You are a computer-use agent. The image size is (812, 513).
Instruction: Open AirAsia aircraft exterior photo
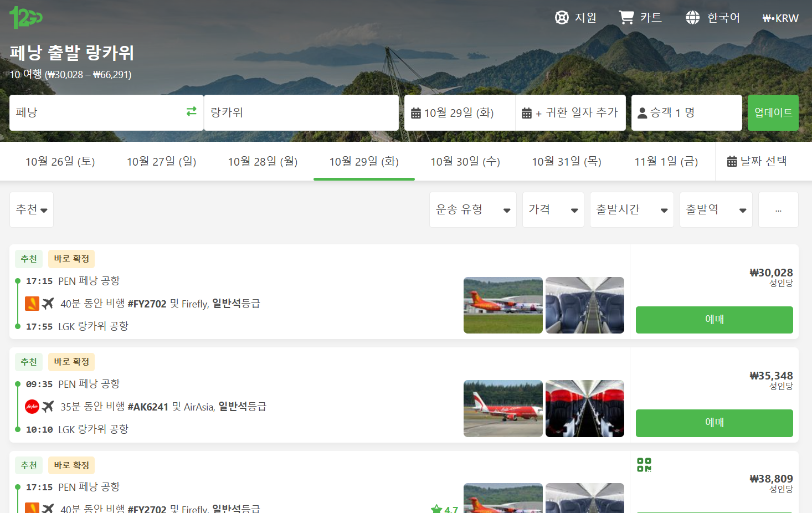coord(503,408)
